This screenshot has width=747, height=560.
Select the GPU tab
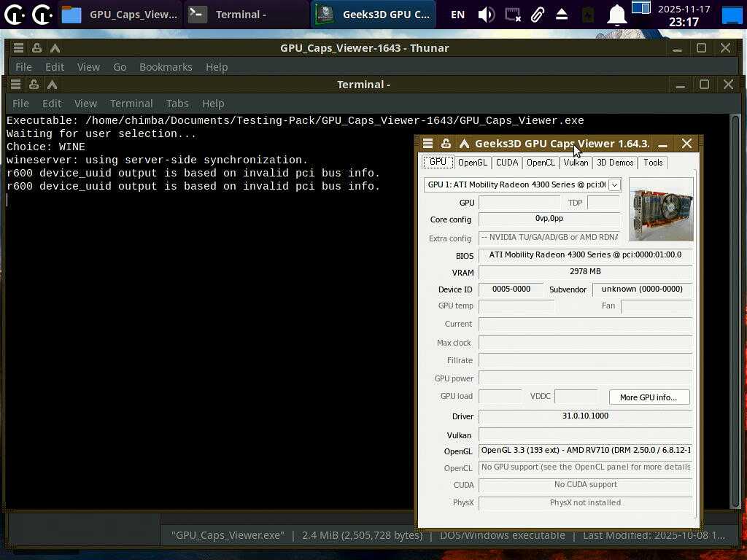438,162
